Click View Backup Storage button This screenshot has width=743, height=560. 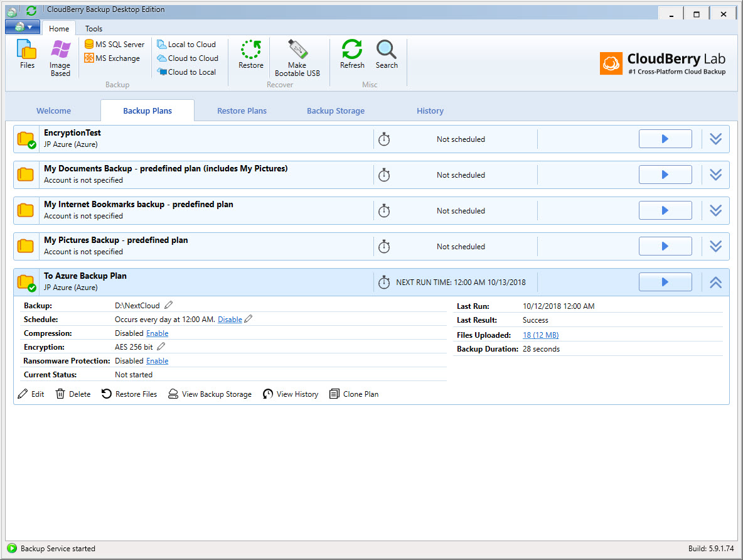coord(210,394)
